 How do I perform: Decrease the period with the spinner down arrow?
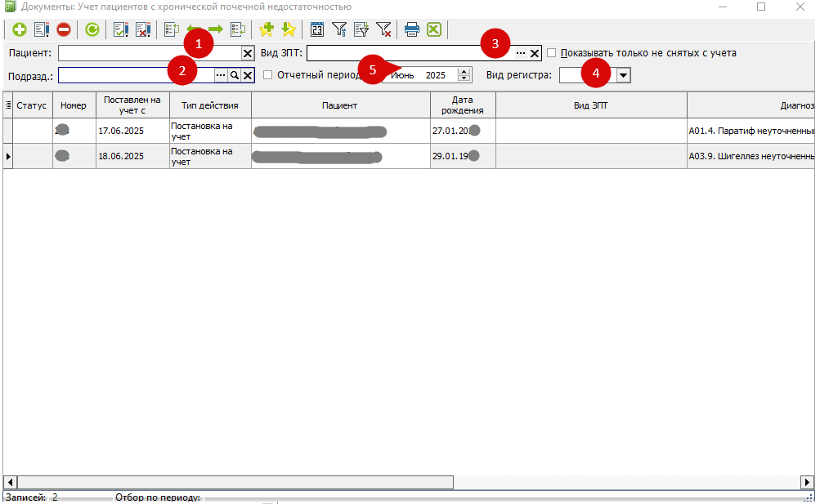click(x=464, y=78)
